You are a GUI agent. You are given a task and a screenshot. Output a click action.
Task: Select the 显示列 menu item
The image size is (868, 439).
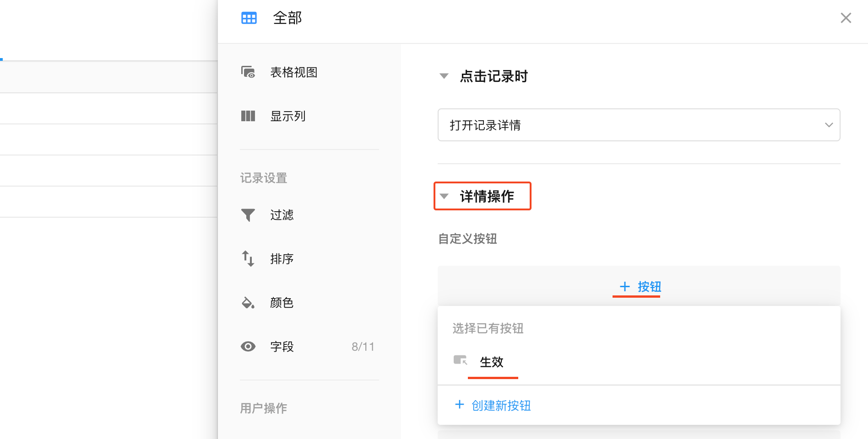click(288, 116)
